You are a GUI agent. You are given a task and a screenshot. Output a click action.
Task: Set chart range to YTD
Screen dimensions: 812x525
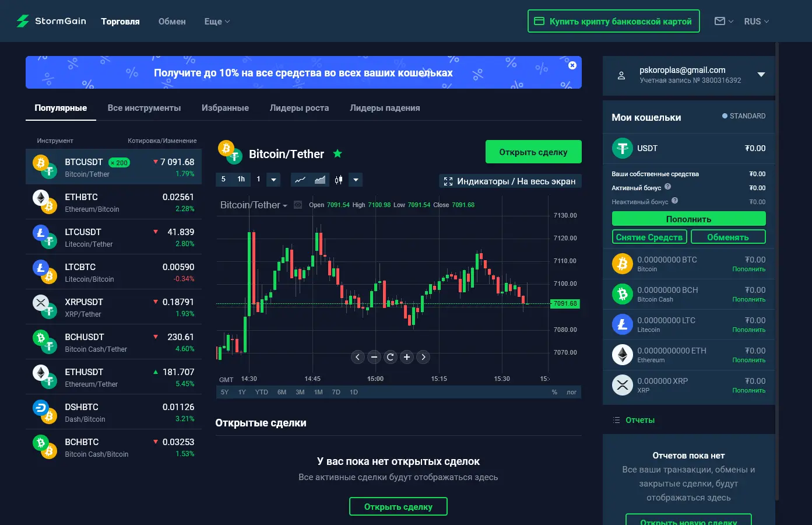[262, 392]
